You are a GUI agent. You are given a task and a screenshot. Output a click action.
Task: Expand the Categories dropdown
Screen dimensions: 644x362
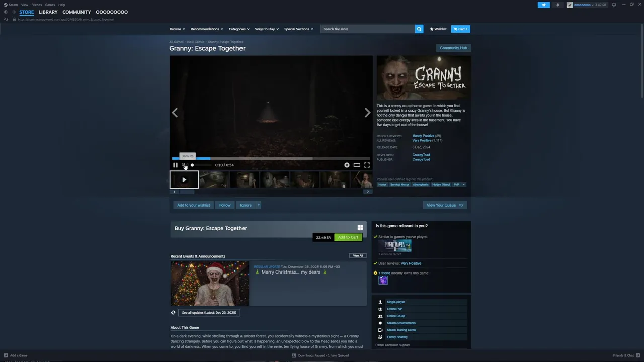239,29
